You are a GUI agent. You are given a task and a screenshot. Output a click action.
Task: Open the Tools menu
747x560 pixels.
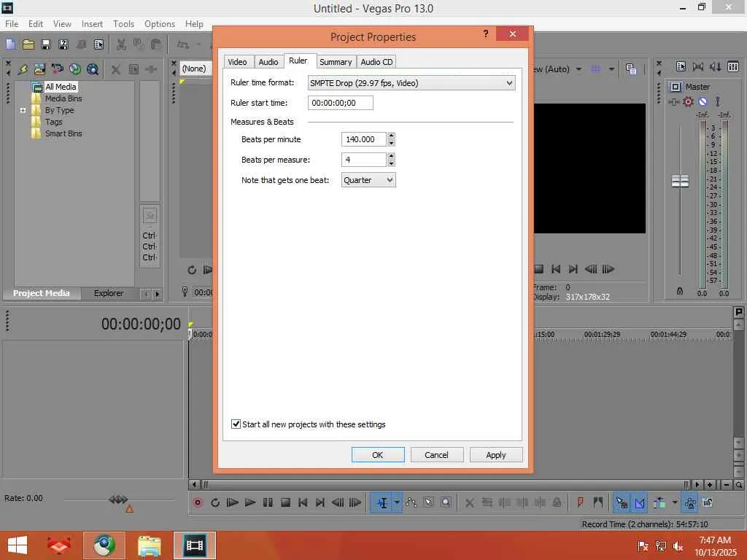[x=123, y=24]
